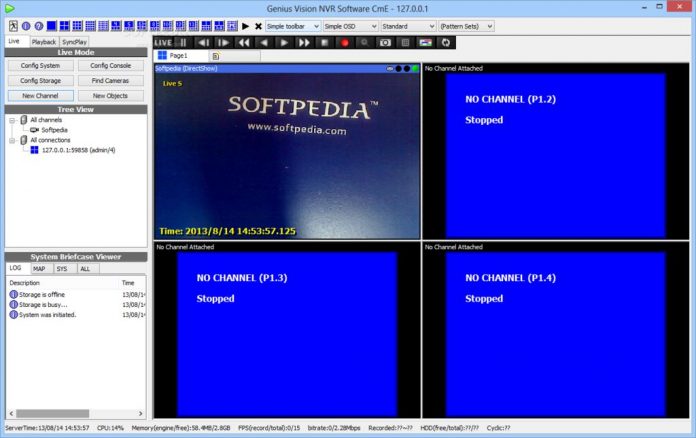Image resolution: width=696 pixels, height=438 pixels.
Task: Toggle the black dot next to the eye icon
Action: [399, 68]
